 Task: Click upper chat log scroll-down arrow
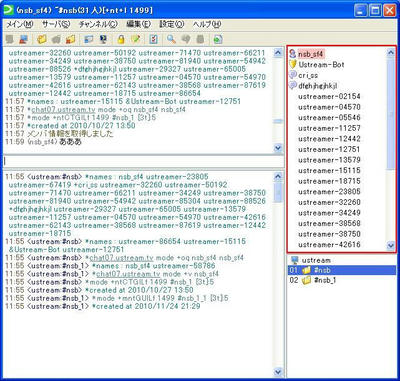[277, 148]
